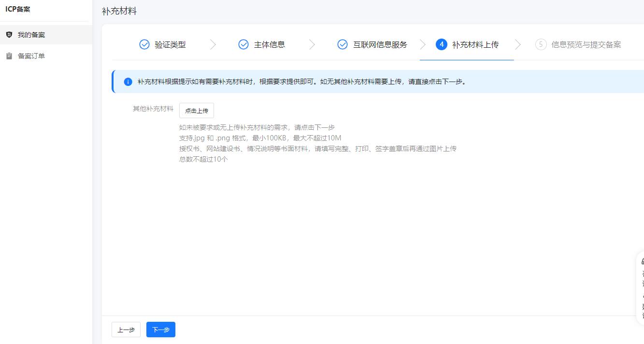Click the checkmark icon for 互联网信息服务
The width and height of the screenshot is (644, 344).
point(343,44)
